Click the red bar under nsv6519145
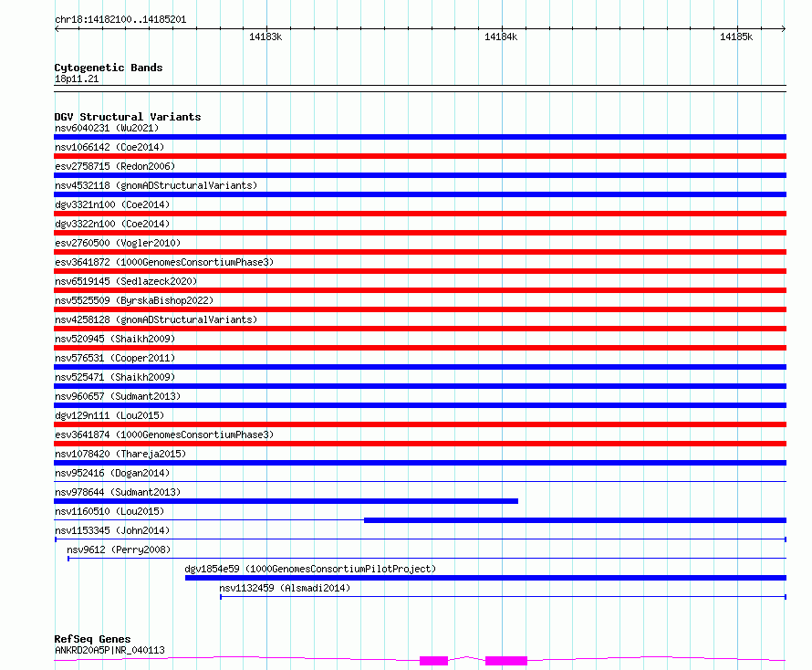812x670 pixels. [x=420, y=290]
